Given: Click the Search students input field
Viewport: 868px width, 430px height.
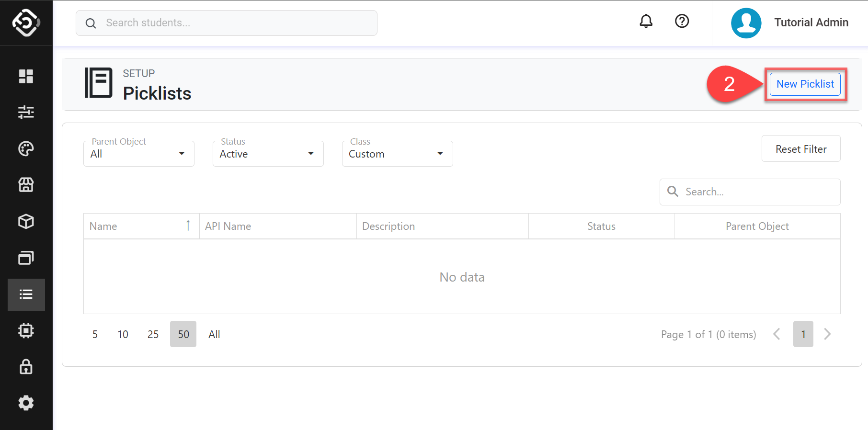Looking at the screenshot, I should (x=235, y=23).
